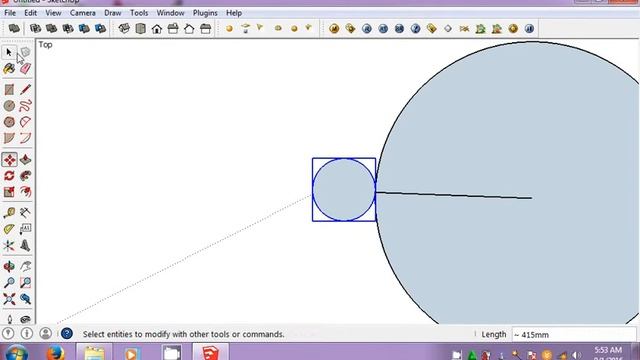The height and width of the screenshot is (360, 640).
Task: Open the View menu
Action: [x=53, y=13]
